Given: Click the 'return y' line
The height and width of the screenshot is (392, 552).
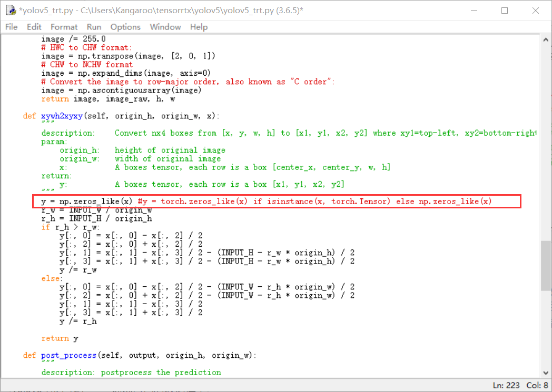Looking at the screenshot, I should point(60,338).
